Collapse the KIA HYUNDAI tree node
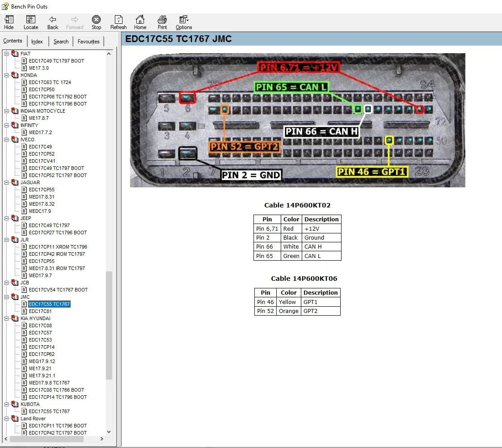Screen dimensions: 502x448 point(7,318)
